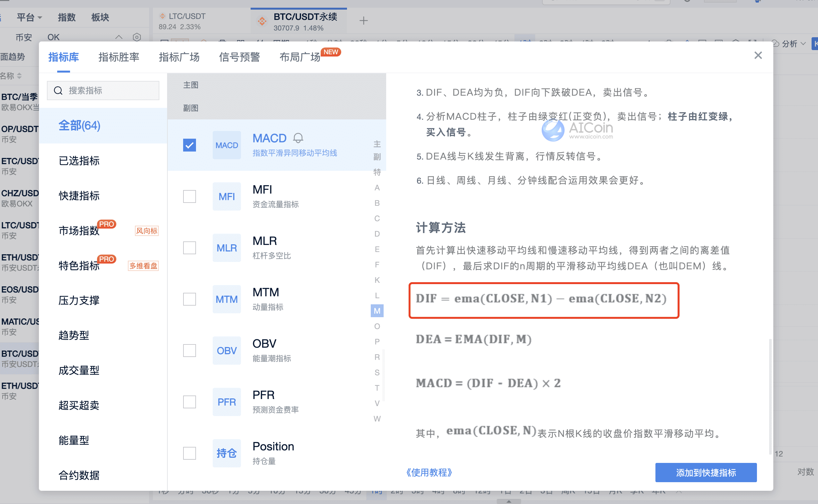The width and height of the screenshot is (818, 504).
Task: Switch to the 指标胜率 tab
Action: tap(119, 57)
